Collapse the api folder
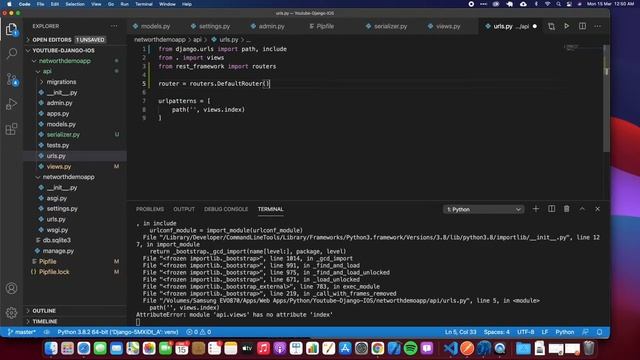Screen dimensions: 640x360 [x=76, y=71]
